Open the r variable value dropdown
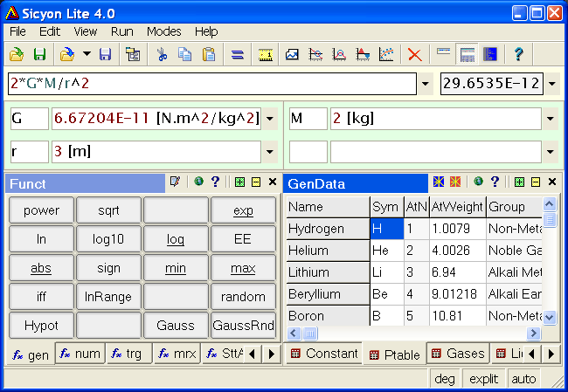This screenshot has width=568, height=392. [270, 152]
